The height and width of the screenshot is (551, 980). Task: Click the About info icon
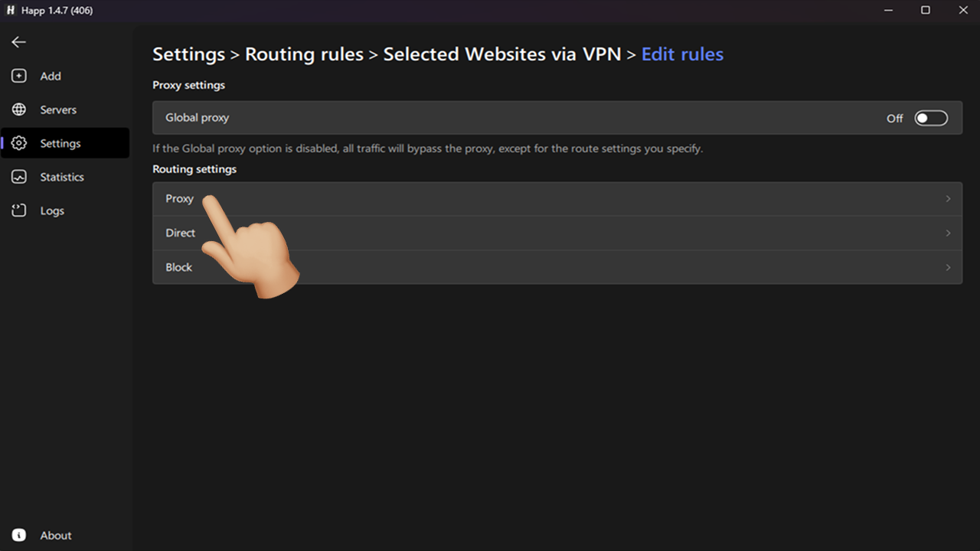coord(18,535)
